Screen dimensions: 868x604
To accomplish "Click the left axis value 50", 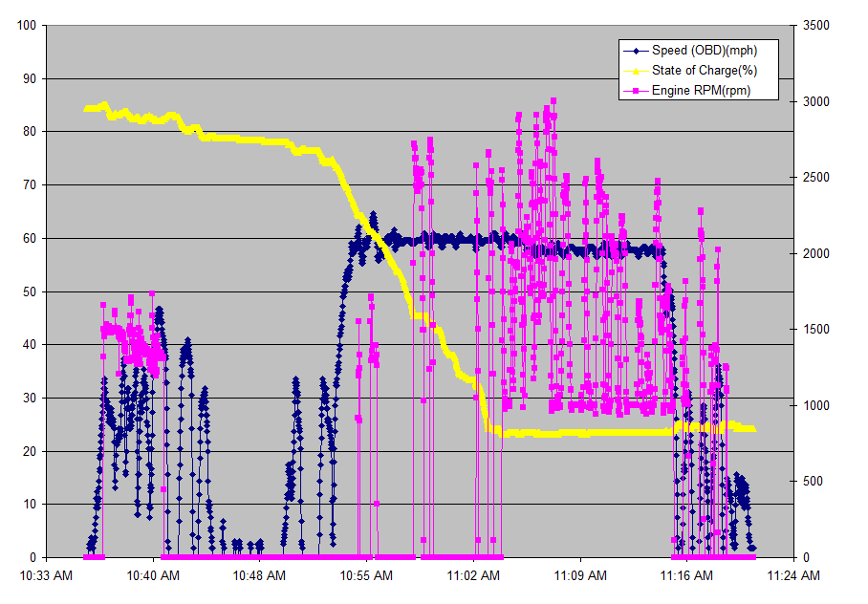I will coord(30,291).
